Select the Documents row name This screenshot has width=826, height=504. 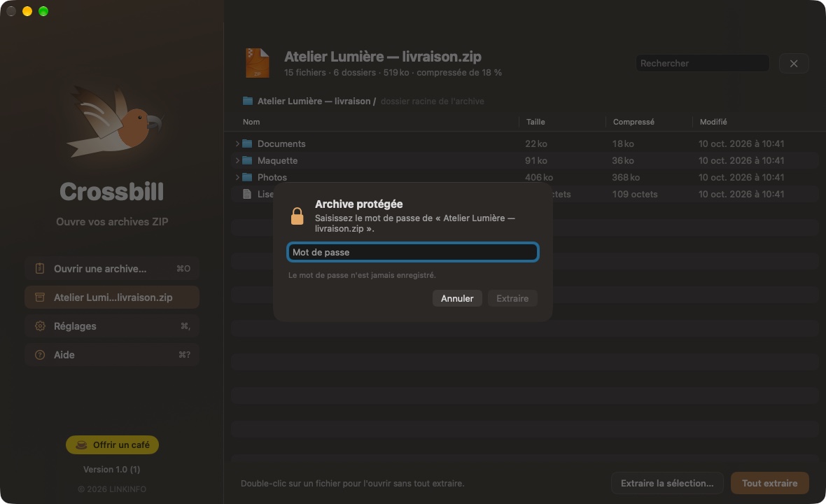point(281,143)
